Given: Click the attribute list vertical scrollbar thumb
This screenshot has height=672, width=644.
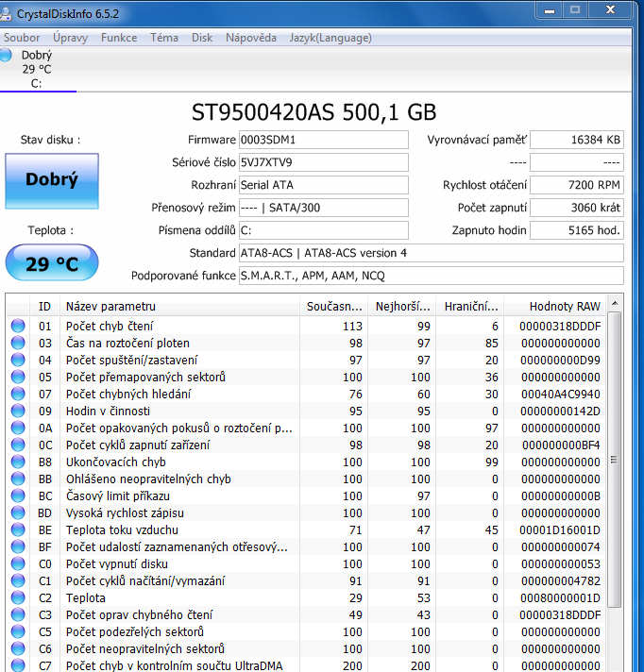Looking at the screenshot, I should tap(615, 460).
